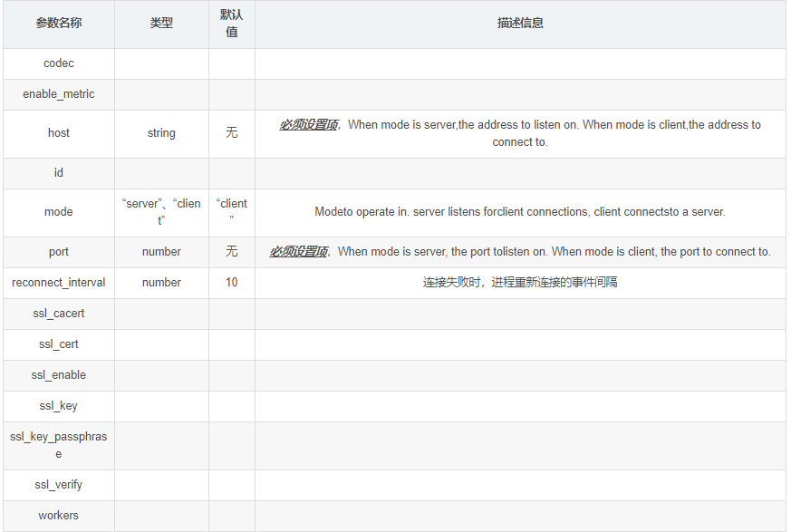Screen dimensions: 791x532
Task: Select the ssl_key_passphrase parameter cell
Action: tap(59, 446)
